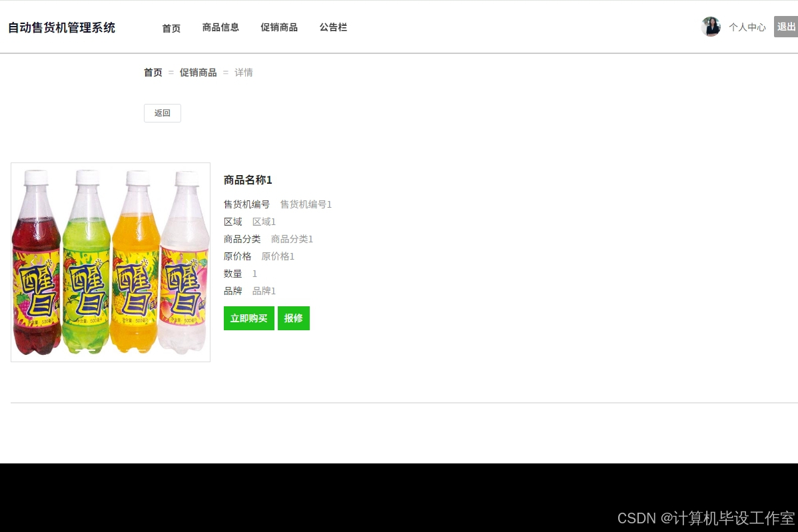Click the user avatar picture

711,27
